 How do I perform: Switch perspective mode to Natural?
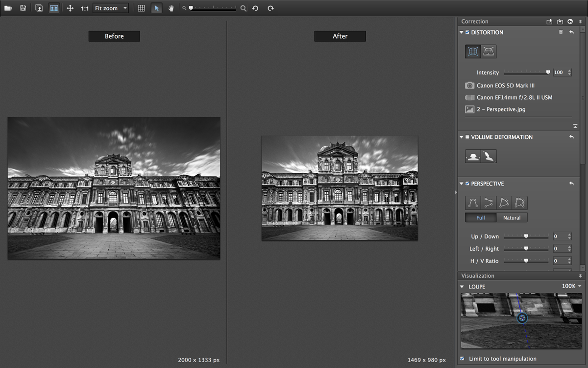512,217
